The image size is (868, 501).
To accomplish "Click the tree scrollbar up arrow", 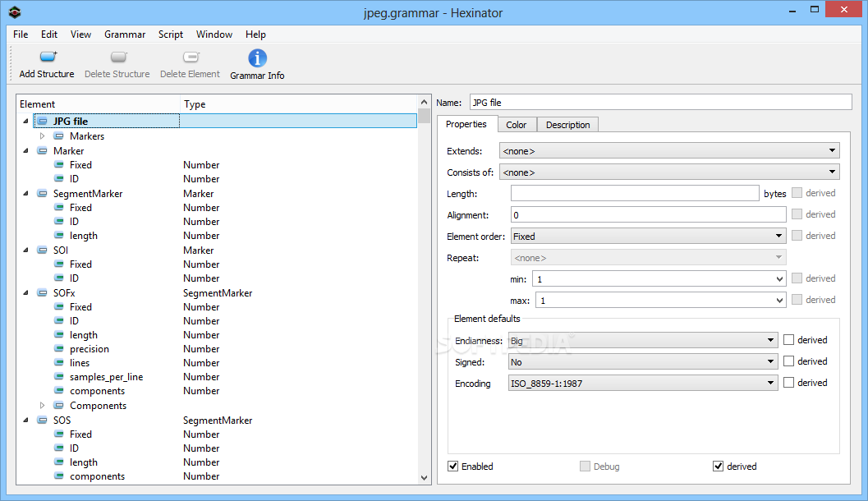I will 424,103.
